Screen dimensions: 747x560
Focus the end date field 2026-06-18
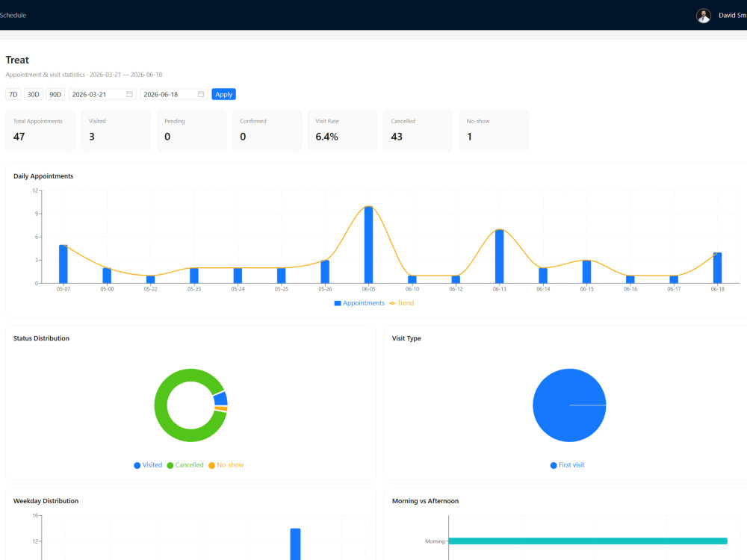pyautogui.click(x=174, y=94)
